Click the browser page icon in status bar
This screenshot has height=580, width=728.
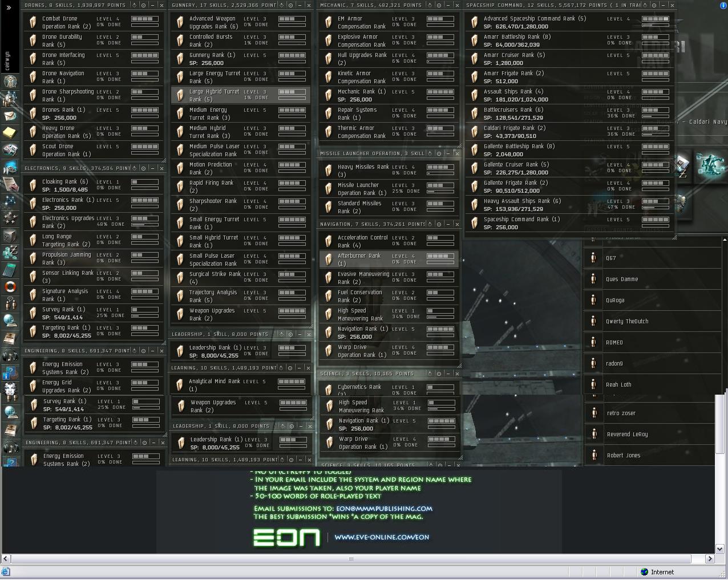(5, 572)
